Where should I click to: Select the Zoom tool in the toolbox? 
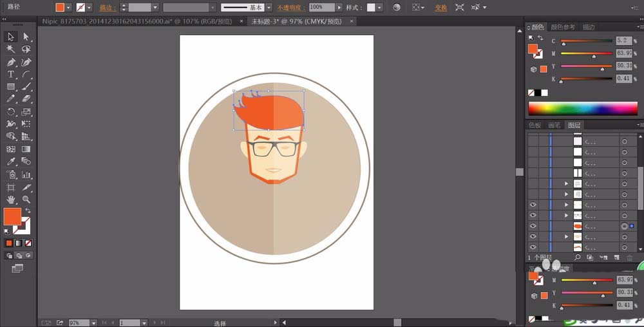point(26,200)
